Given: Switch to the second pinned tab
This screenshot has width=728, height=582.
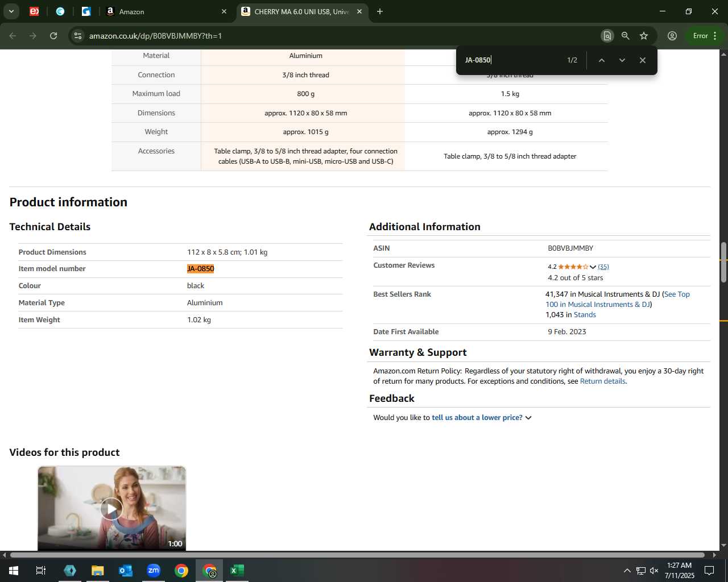Looking at the screenshot, I should (60, 11).
